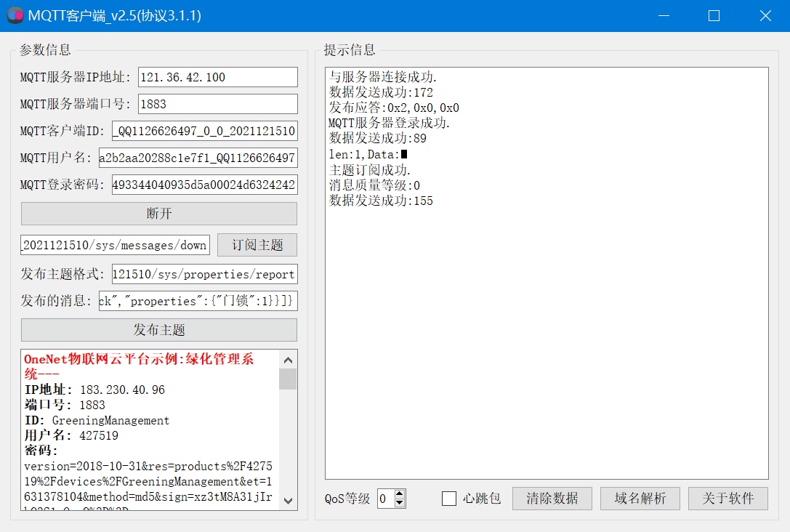
Task: Decrease QoS level with down spinner arrow
Action: coord(400,503)
